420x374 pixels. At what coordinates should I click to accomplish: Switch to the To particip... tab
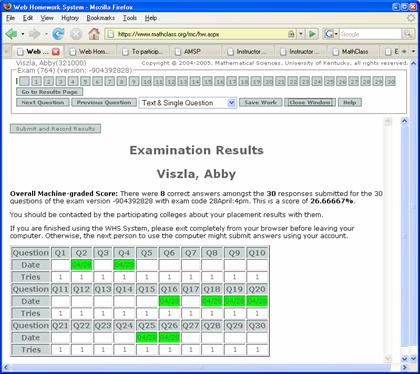coord(143,52)
